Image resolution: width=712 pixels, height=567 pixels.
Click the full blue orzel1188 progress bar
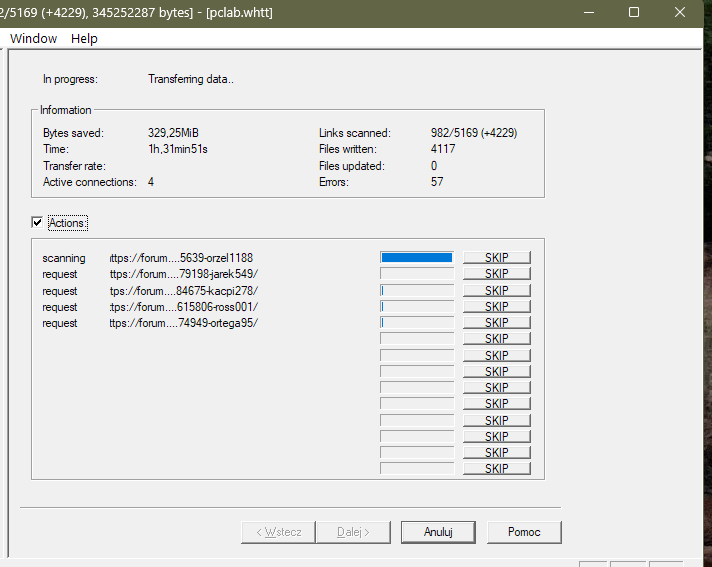417,257
